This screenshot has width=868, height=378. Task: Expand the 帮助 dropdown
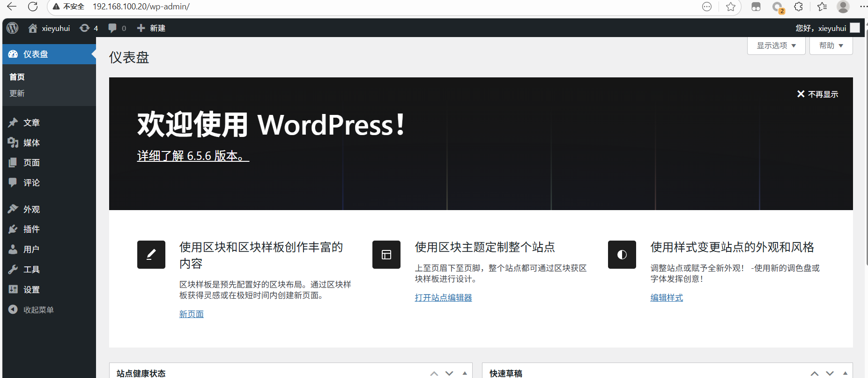pos(831,45)
